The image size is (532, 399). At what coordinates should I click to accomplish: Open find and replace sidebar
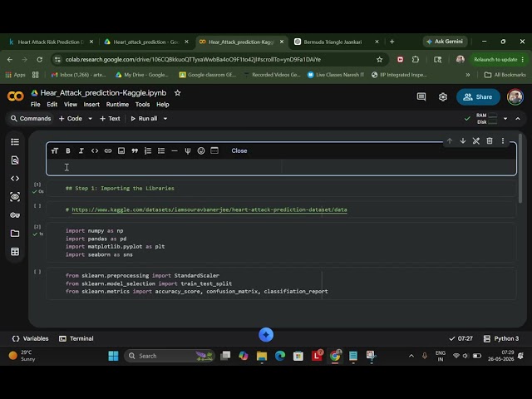15,160
